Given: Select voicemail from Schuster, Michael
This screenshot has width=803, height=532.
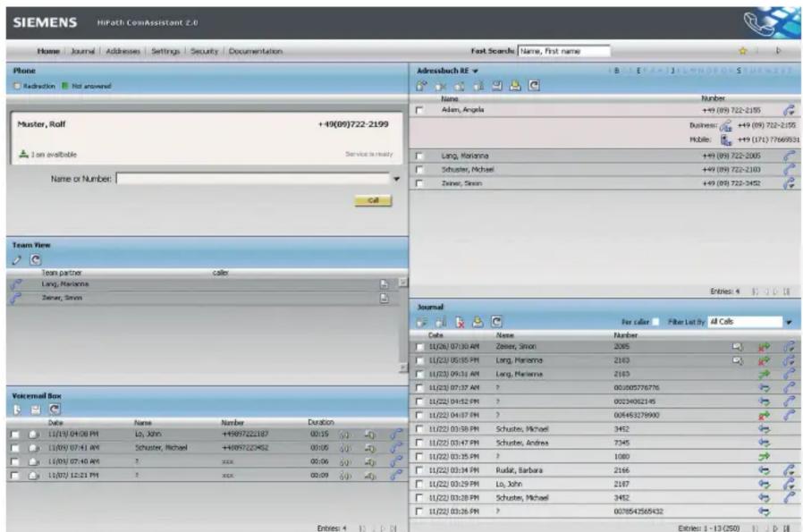Looking at the screenshot, I should click(x=161, y=448).
